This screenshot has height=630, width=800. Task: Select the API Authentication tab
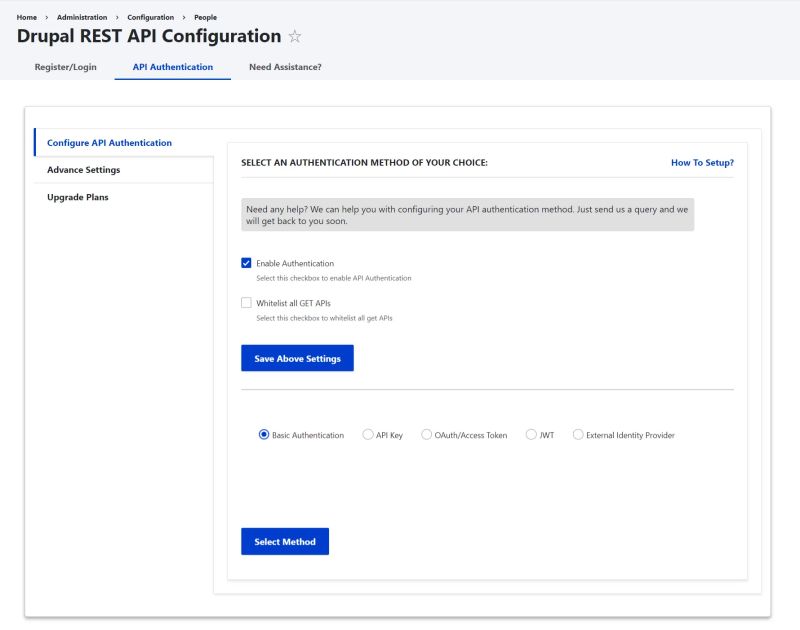172,67
